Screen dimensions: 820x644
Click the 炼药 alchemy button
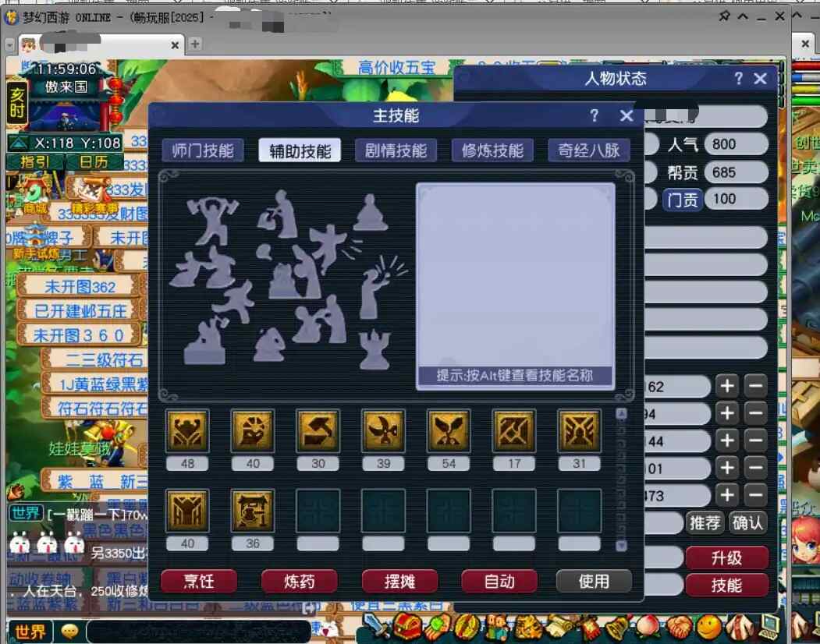click(x=299, y=582)
